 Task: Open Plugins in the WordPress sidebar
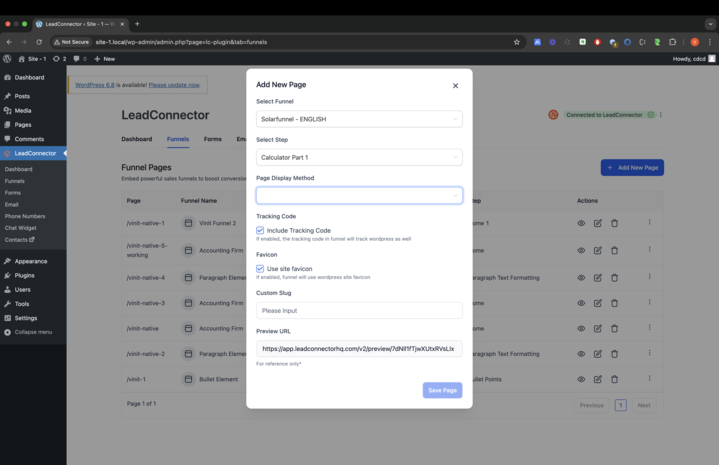(24, 275)
